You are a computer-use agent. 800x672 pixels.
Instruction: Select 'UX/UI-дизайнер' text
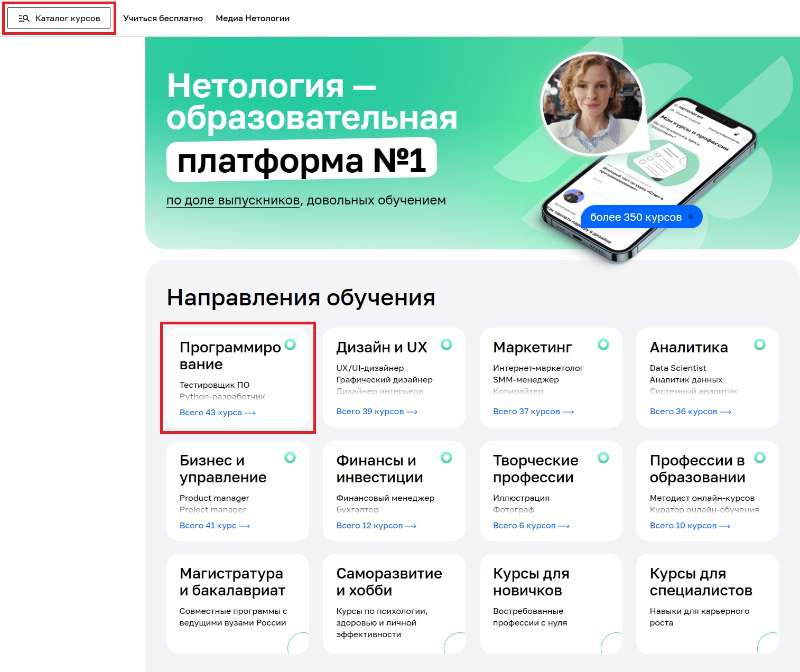pyautogui.click(x=370, y=368)
